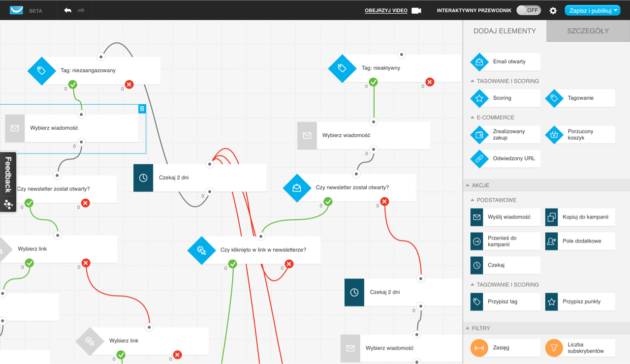The image size is (630, 364).
Task: Click green check on Tag: nieaktywny node
Action: pyautogui.click(x=374, y=82)
